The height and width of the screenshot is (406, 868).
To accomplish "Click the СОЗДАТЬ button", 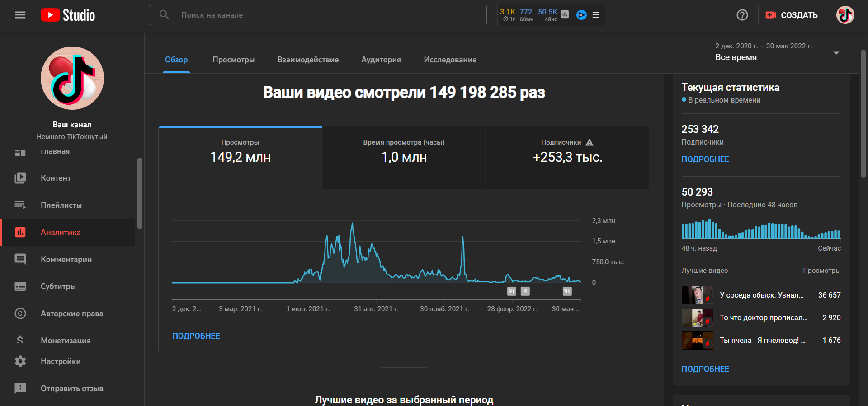I will pos(793,15).
